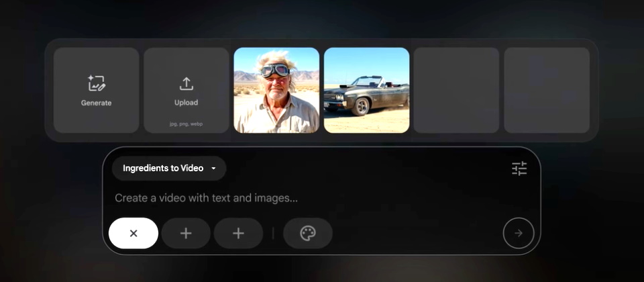Screen dimensions: 644x282
Task: Focus the 'Create a video with text' prompt field
Action: [x=302, y=198]
